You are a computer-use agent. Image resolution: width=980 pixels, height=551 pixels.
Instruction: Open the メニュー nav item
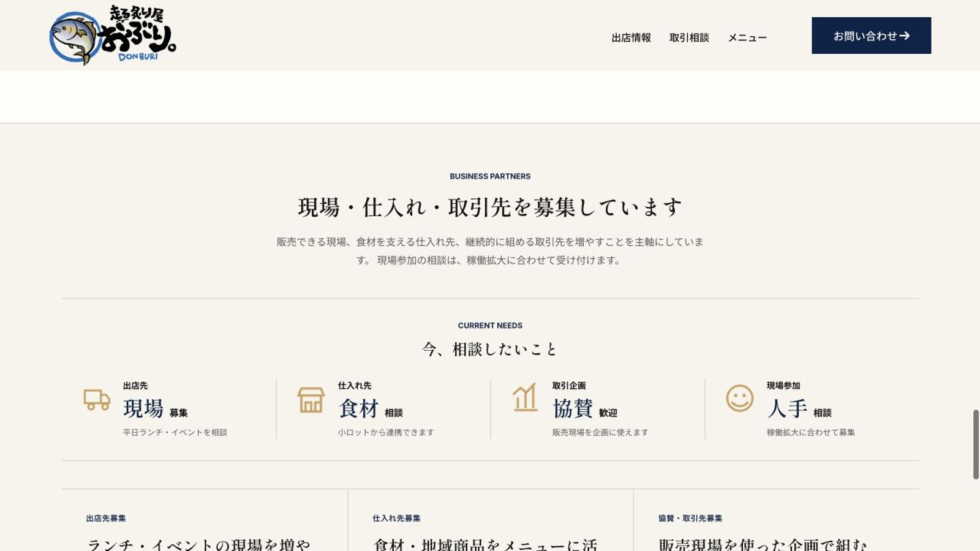click(747, 37)
